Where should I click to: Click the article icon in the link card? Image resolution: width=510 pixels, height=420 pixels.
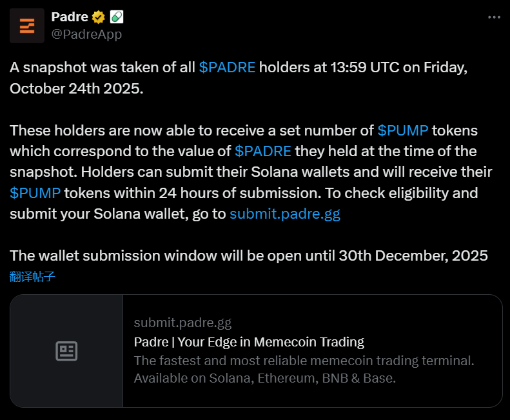tap(66, 351)
